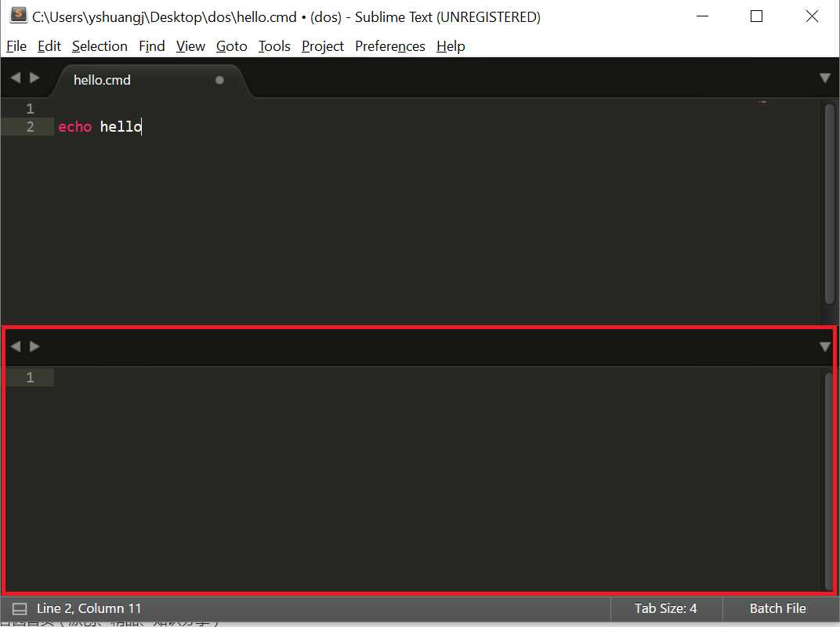Viewport: 840px width, 627px height.
Task: Toggle the side bar from status bar icon
Action: pos(20,609)
